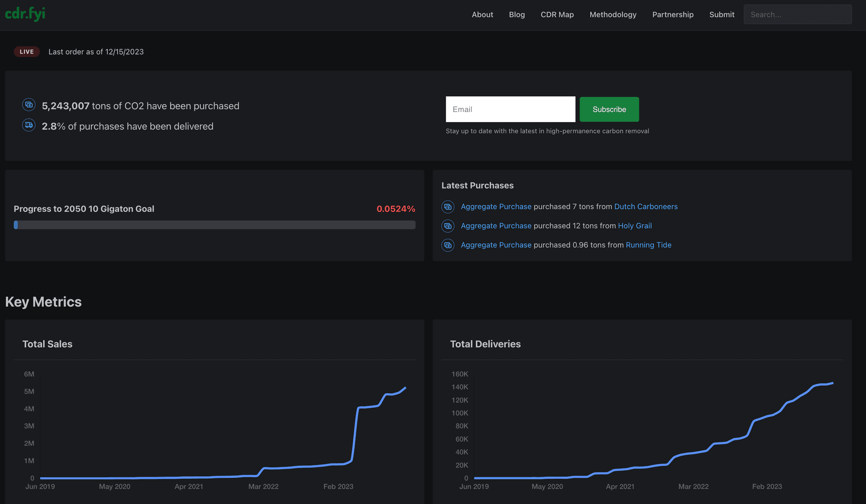Screen dimensions: 866x504
Task: Click the 'Key Metrics' heading
Action: [x=43, y=302]
